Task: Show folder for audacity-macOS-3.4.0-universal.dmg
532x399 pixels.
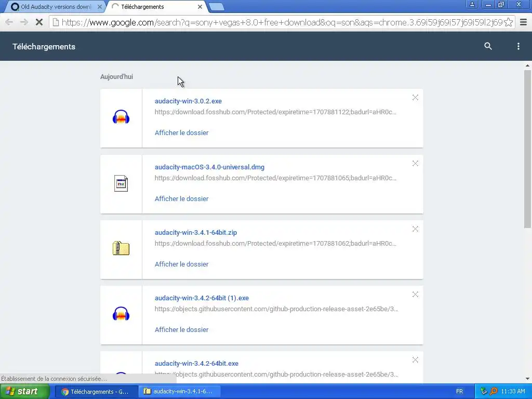Action: pos(181,199)
